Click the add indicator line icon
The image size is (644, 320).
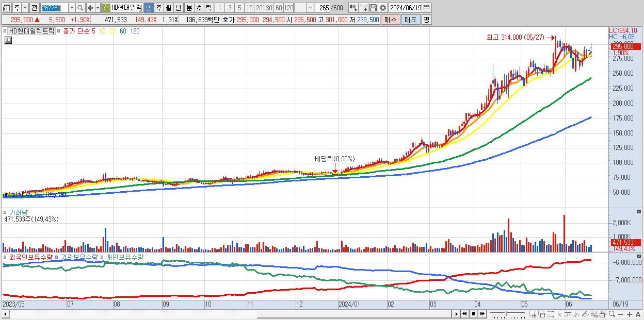point(363,8)
